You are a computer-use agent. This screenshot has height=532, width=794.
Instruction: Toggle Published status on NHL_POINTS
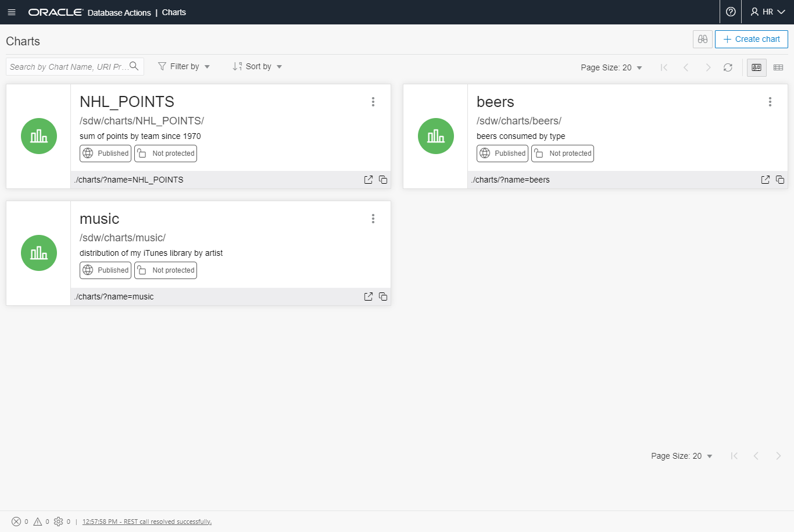pos(106,153)
